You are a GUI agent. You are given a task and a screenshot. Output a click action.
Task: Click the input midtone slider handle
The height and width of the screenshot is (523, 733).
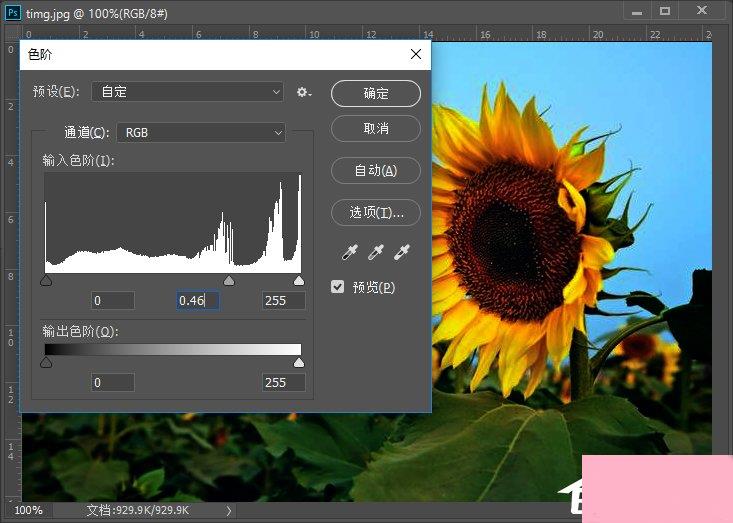(x=229, y=280)
